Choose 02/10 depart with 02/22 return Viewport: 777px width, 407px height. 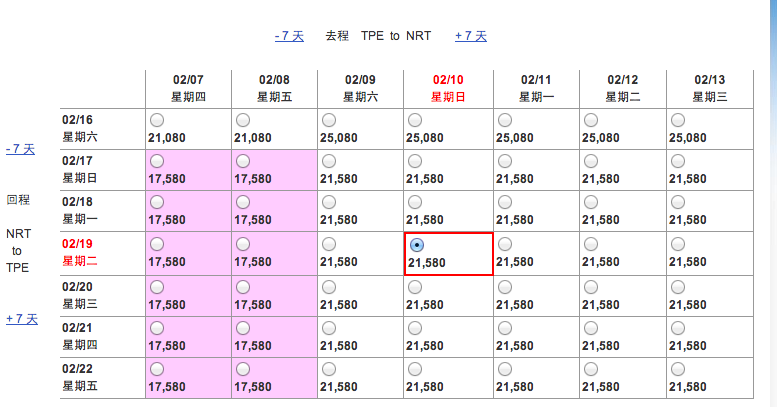pos(415,369)
